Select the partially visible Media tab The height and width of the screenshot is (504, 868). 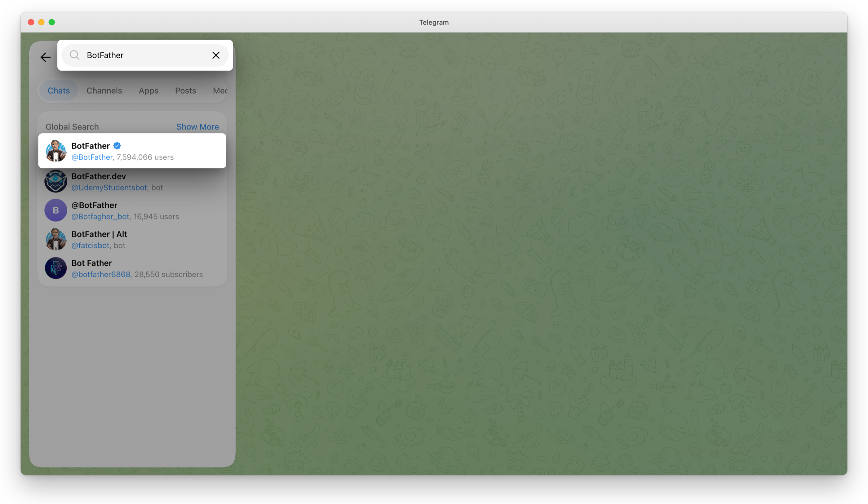click(220, 91)
